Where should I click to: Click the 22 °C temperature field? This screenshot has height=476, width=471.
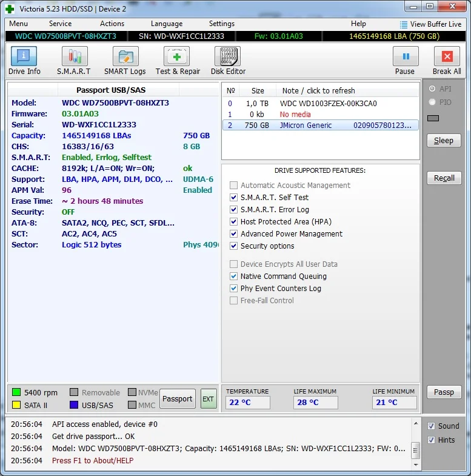[x=248, y=403]
